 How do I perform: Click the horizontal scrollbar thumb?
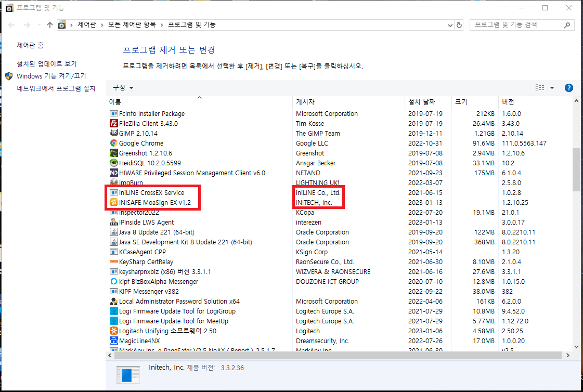(x=337, y=355)
